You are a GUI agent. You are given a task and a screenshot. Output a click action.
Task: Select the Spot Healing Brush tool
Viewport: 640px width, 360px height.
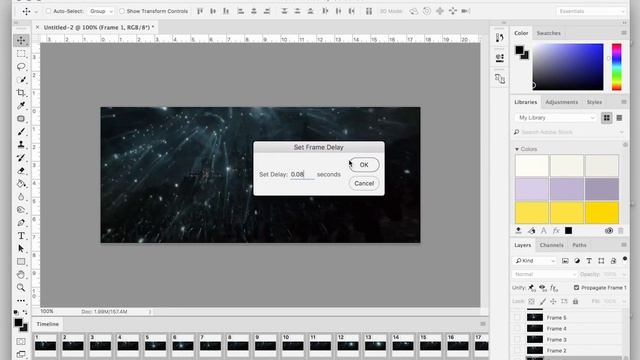(21, 119)
